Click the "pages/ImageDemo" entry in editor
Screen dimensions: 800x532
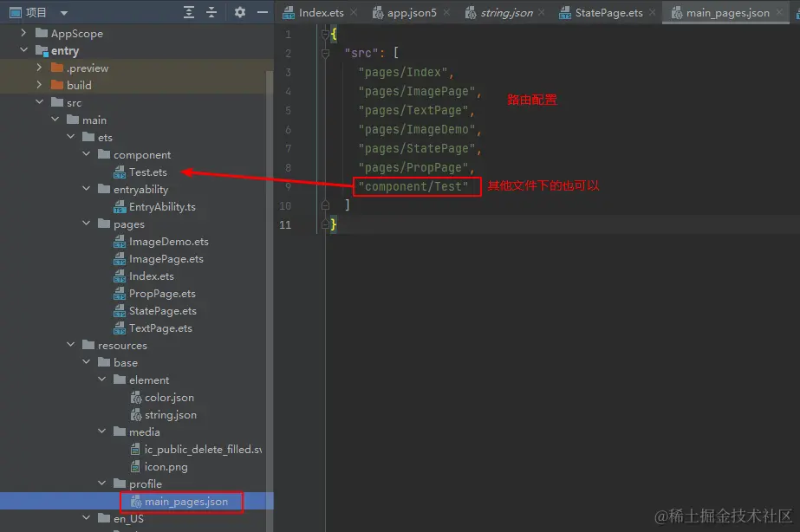[x=417, y=130]
